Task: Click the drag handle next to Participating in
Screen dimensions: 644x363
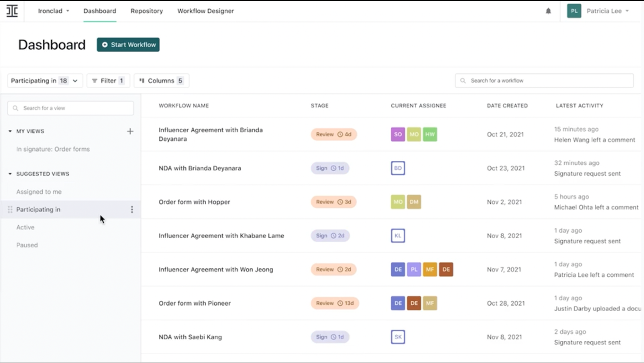Action: click(x=10, y=209)
